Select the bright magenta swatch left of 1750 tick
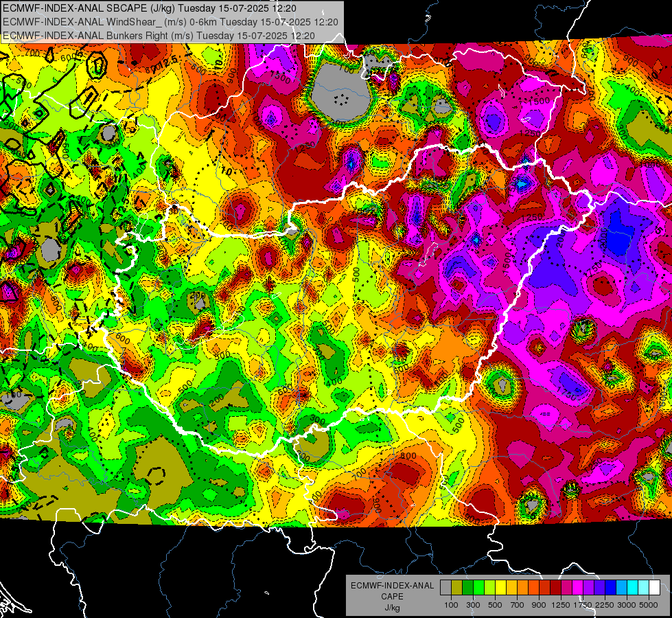This screenshot has width=672, height=618. 578,588
